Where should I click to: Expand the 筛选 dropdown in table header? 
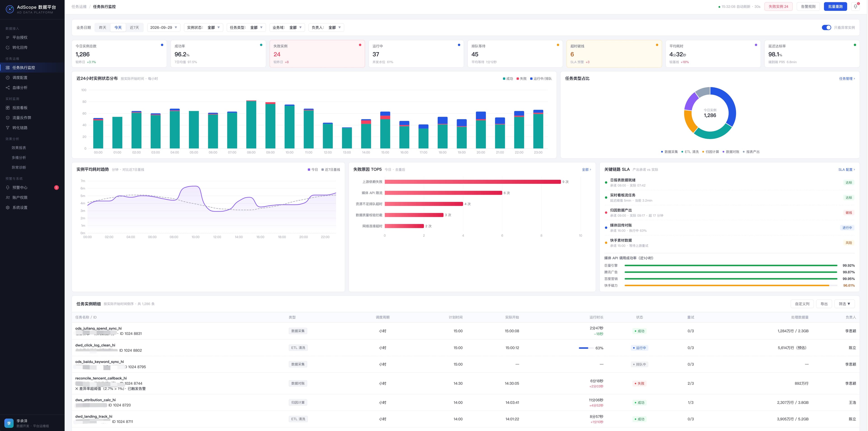click(x=844, y=304)
